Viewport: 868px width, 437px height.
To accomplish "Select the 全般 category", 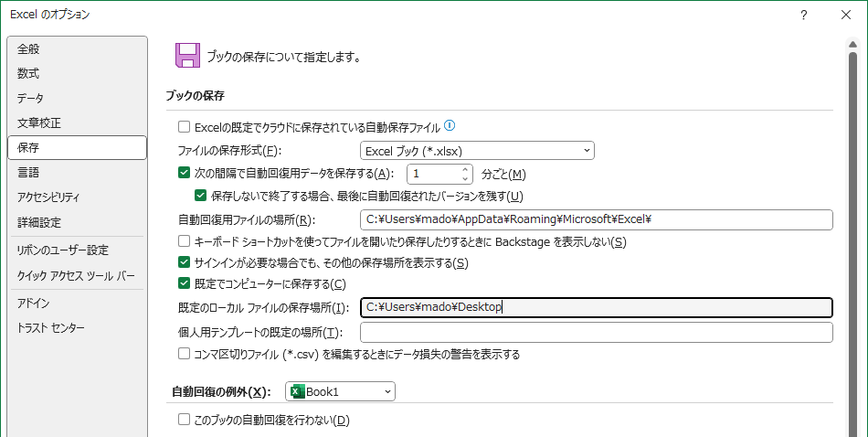I will click(x=77, y=48).
